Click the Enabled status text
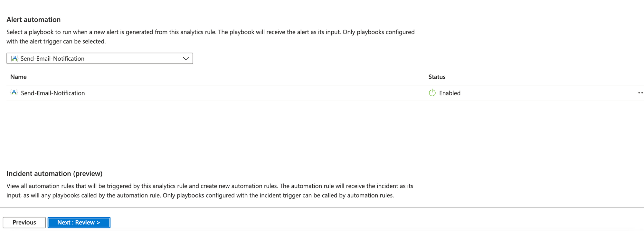Screen dimensions: 644x231 coord(450,93)
